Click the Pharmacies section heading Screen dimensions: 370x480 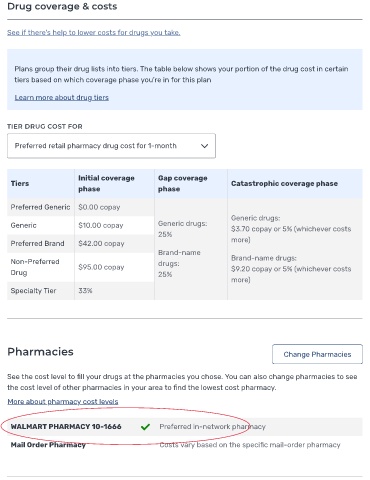(x=40, y=352)
